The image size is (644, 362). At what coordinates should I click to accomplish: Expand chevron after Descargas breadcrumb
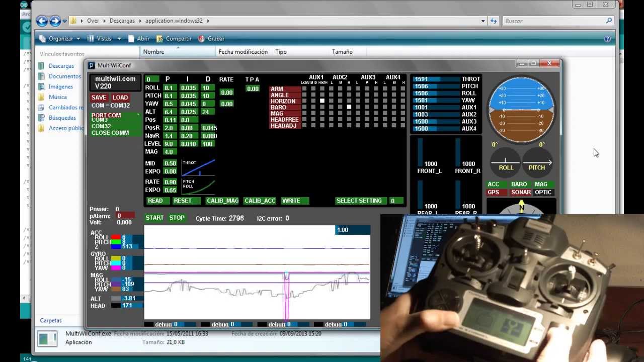pyautogui.click(x=140, y=21)
